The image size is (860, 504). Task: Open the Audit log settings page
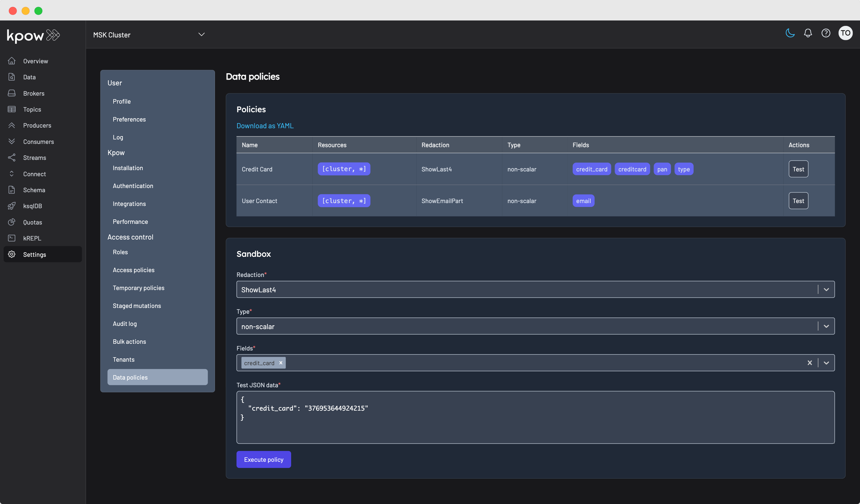click(x=124, y=323)
